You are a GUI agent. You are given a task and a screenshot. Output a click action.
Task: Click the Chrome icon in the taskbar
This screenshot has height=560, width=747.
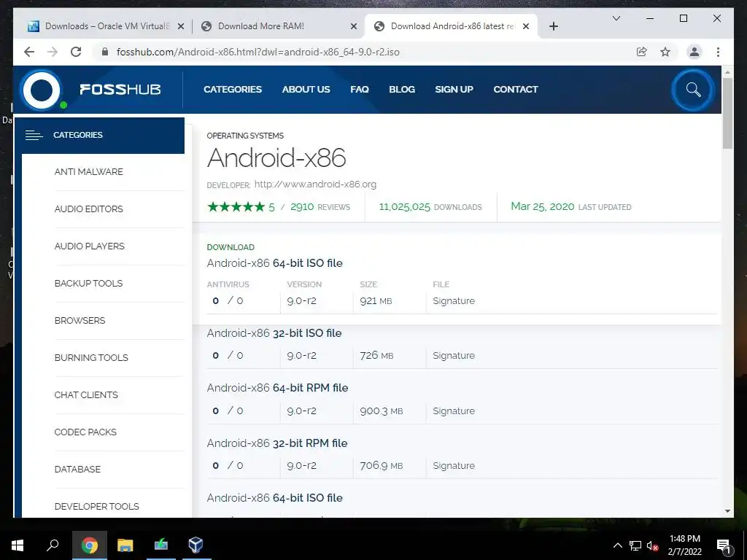click(x=90, y=545)
